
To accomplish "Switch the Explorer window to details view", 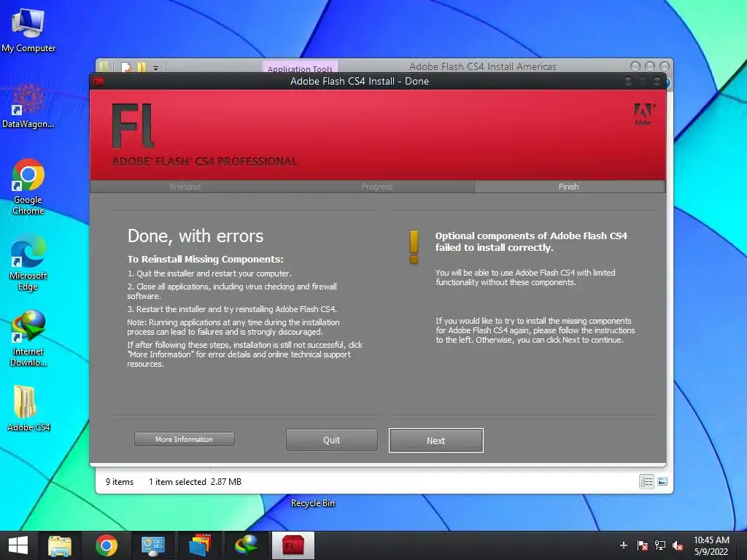I will 646,481.
